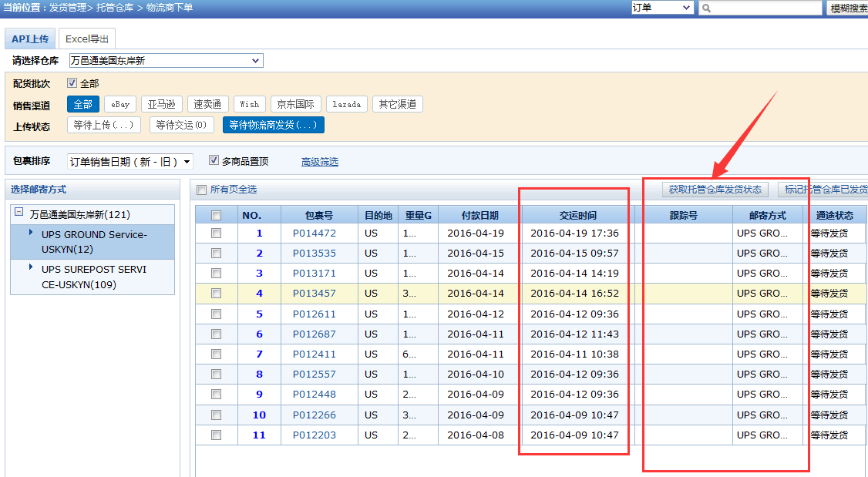Toggle 多商品置顶 checkbox

point(214,161)
